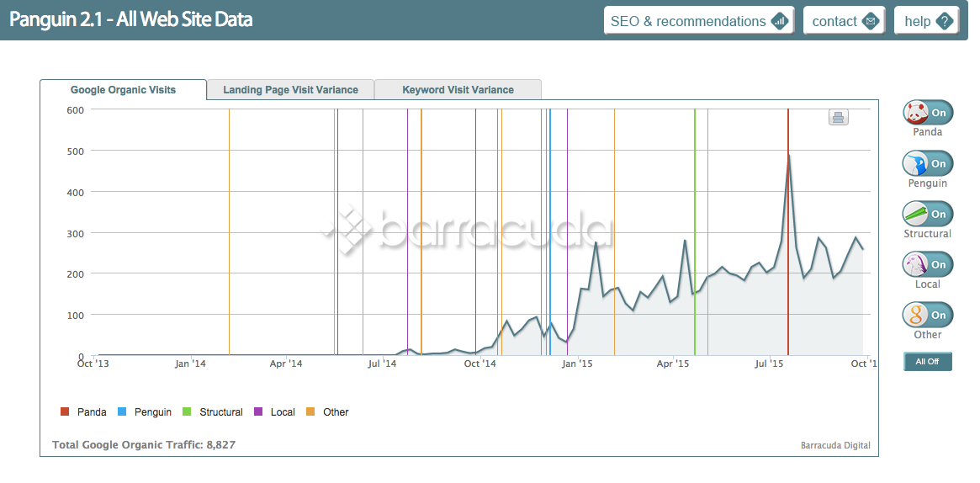Click the print chart icon
The width and height of the screenshot is (980, 483).
(838, 118)
